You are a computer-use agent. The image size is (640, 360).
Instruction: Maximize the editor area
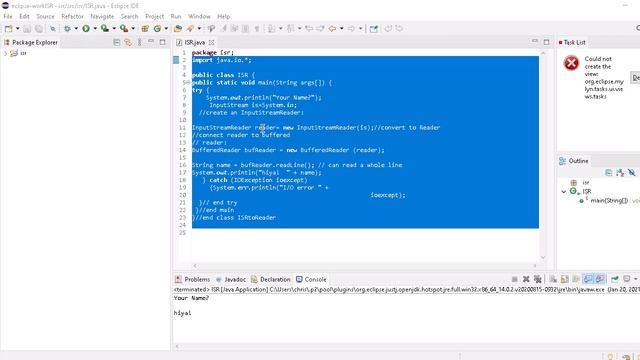tap(547, 42)
